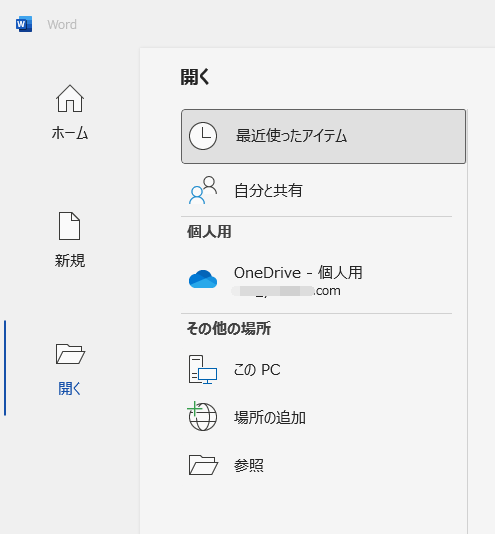Click the Word title text
Viewport: 495px width, 534px height.
coord(62,25)
